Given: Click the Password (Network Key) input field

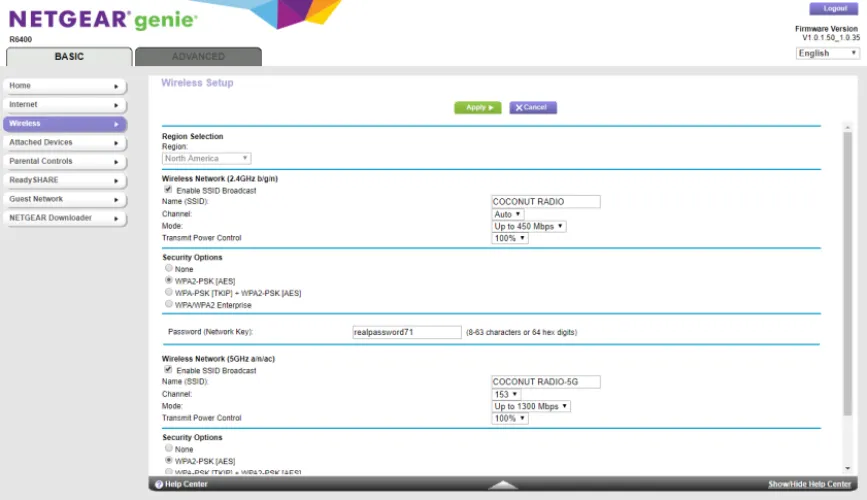Looking at the screenshot, I should tap(406, 332).
